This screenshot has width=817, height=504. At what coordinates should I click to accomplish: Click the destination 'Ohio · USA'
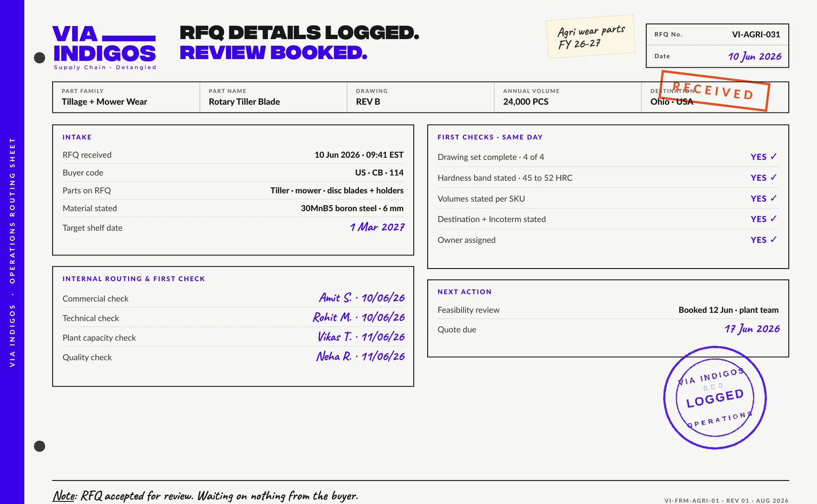pyautogui.click(x=672, y=102)
